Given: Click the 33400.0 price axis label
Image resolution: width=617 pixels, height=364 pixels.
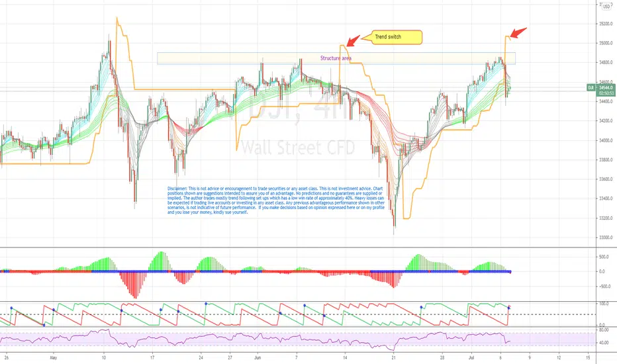Looking at the screenshot, I should point(606,199).
